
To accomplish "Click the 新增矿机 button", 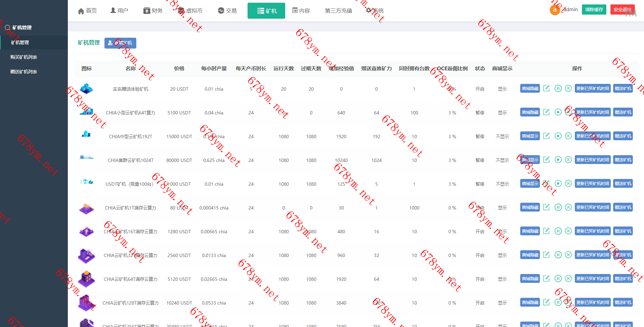I will click(x=120, y=43).
